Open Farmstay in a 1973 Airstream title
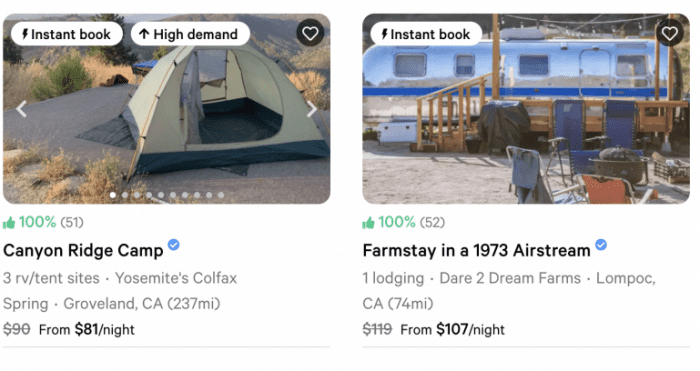 pos(476,250)
